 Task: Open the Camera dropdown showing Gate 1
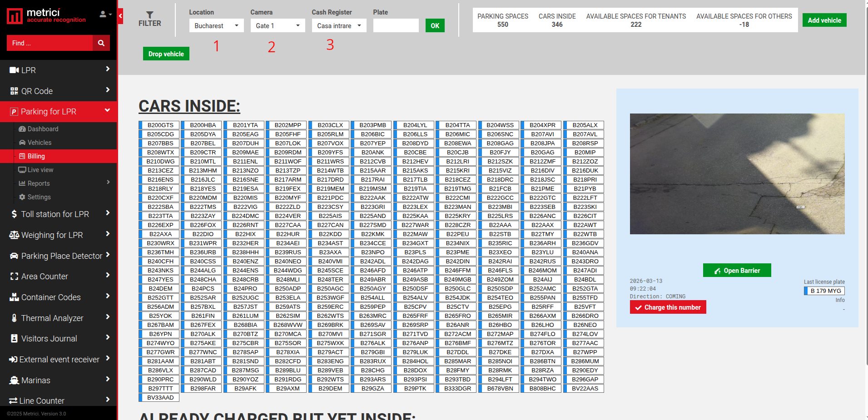[278, 25]
